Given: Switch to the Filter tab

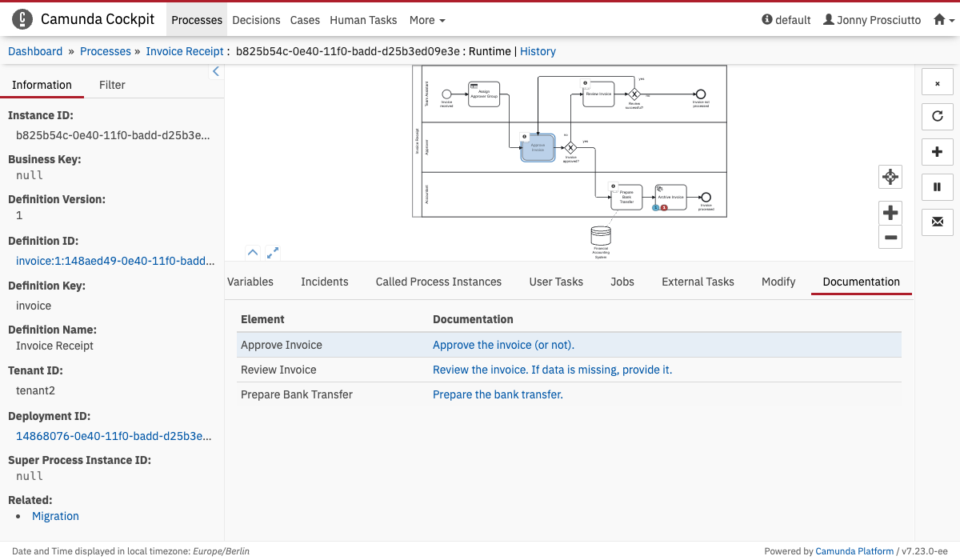Looking at the screenshot, I should pos(112,85).
